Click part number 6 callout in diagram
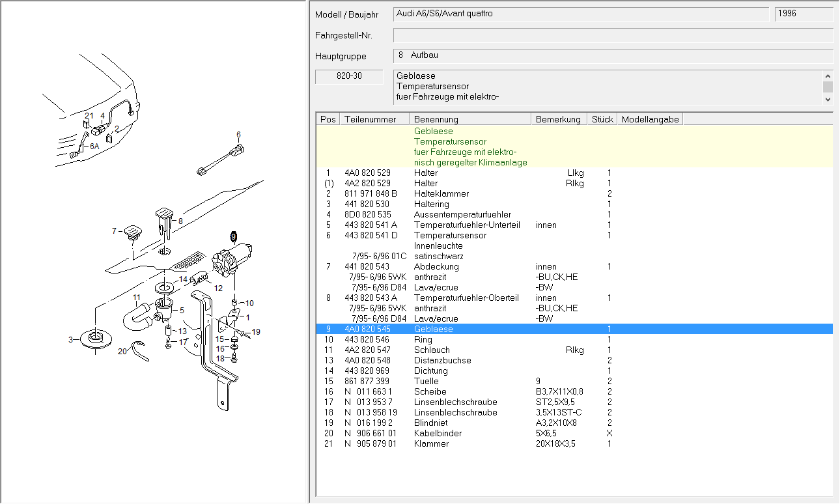Viewport: 840px width, 504px height. pyautogui.click(x=238, y=135)
